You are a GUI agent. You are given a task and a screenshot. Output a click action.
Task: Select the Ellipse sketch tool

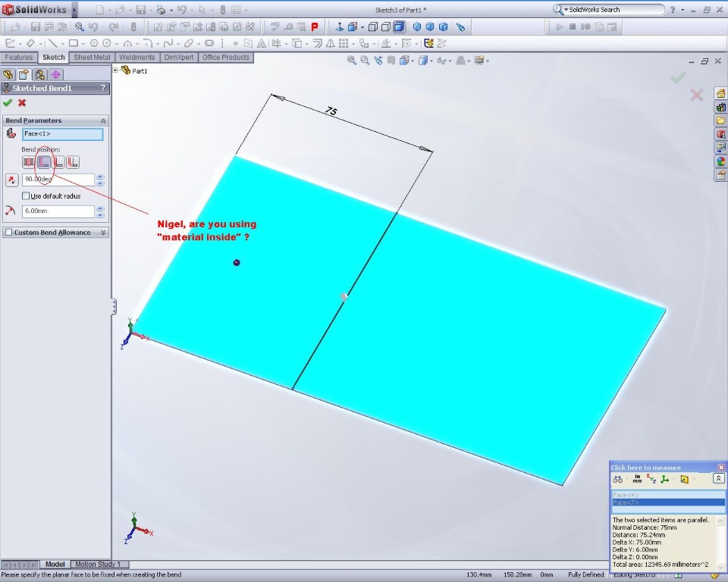point(189,43)
